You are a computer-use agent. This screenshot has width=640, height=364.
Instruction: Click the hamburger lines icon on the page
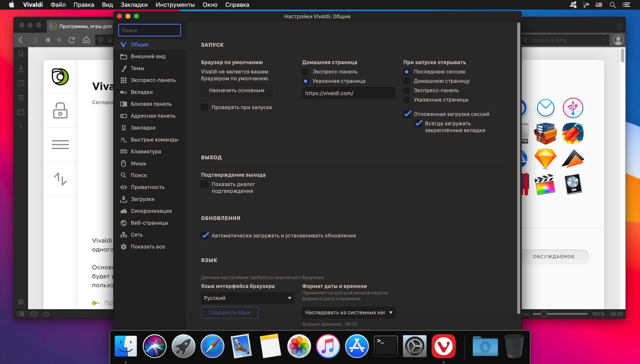[x=60, y=144]
